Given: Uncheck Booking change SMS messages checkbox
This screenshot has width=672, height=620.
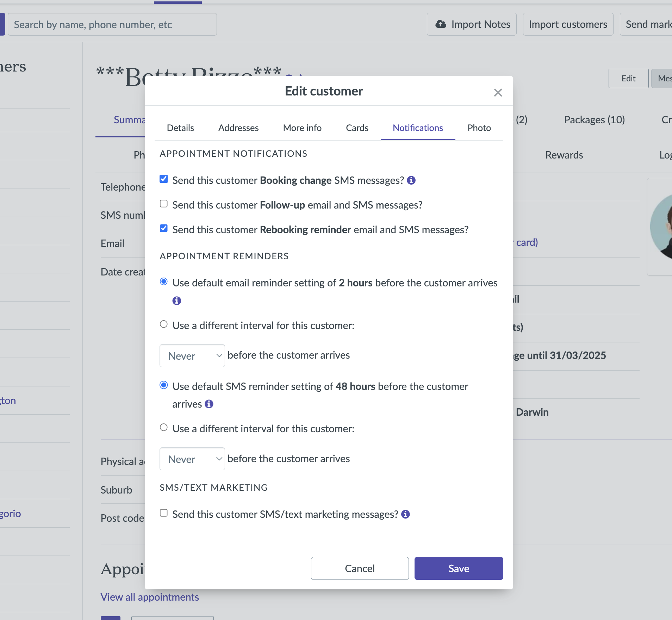Looking at the screenshot, I should [164, 179].
